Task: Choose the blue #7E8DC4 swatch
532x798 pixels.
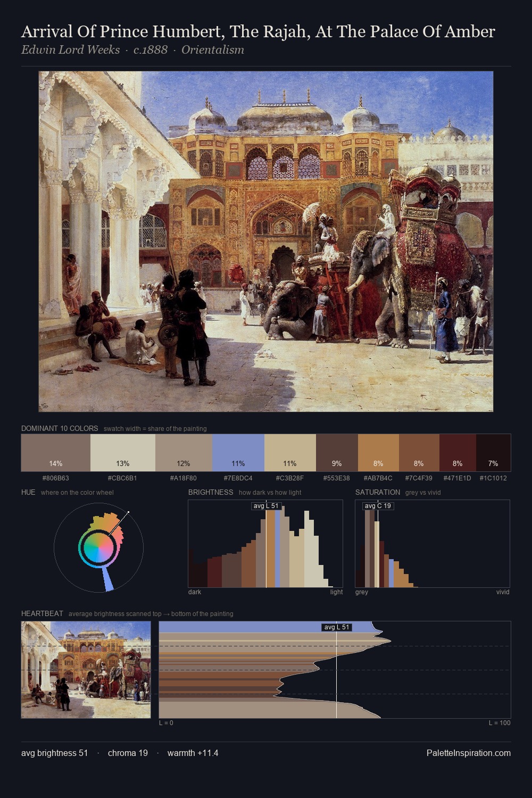Action: tap(238, 453)
